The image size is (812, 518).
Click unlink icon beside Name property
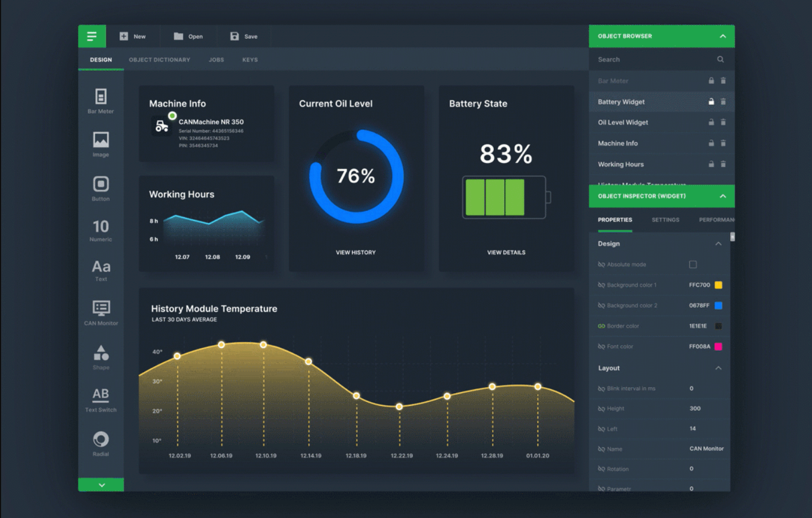pyautogui.click(x=601, y=449)
